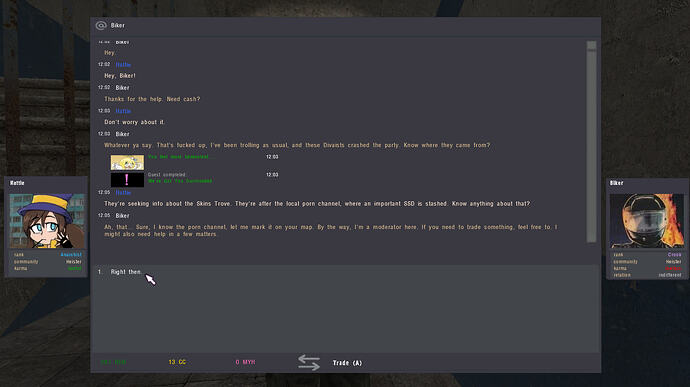
Task: Click the 'relation' row on Biker's card
Action: [647, 275]
